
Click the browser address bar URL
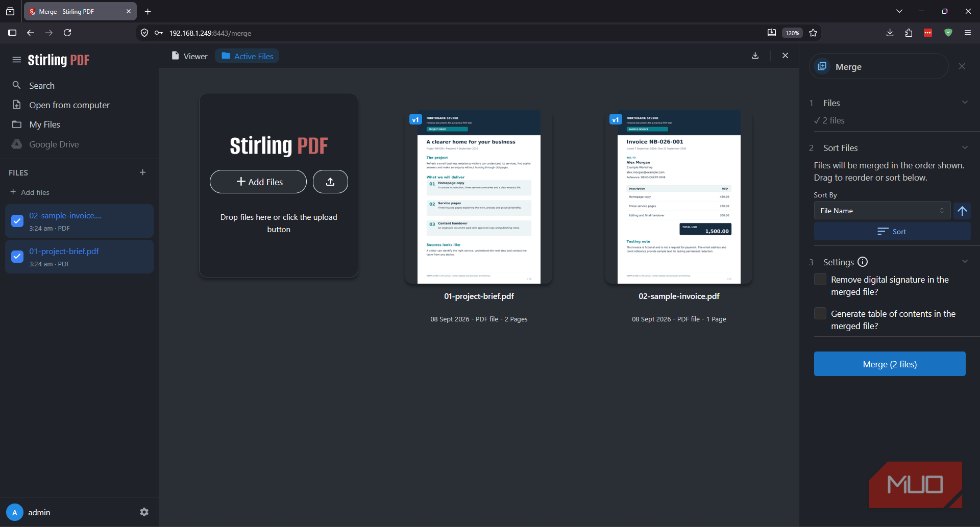(x=210, y=33)
